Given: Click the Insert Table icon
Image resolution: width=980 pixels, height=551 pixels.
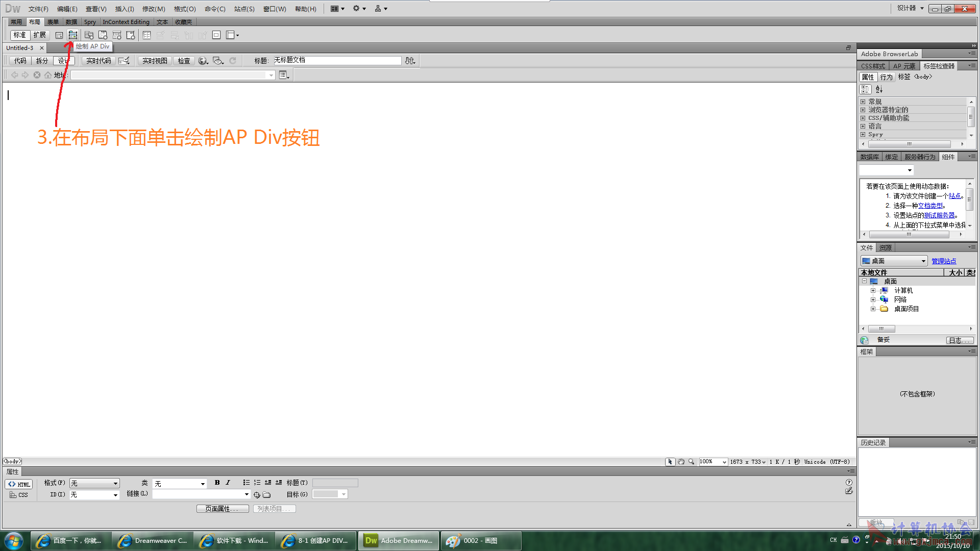Looking at the screenshot, I should pos(147,35).
